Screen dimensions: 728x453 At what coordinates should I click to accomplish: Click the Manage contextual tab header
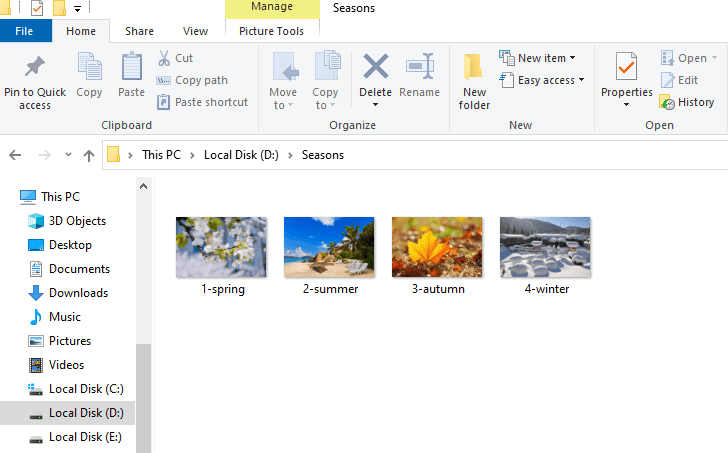click(272, 7)
